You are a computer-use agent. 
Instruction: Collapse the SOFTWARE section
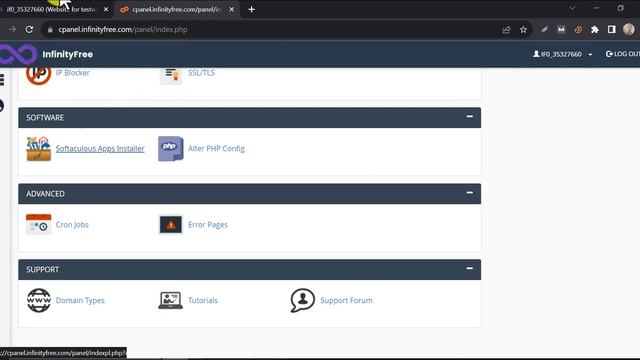coord(470,116)
